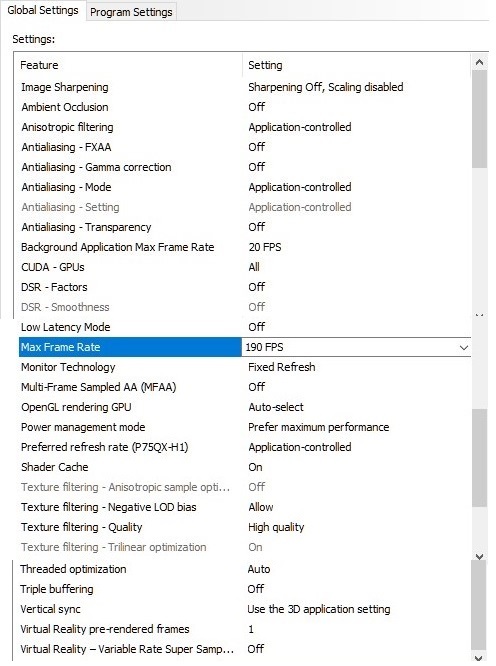Click the scroll down arrow at list bottom
The image size is (496, 666).
point(479,658)
